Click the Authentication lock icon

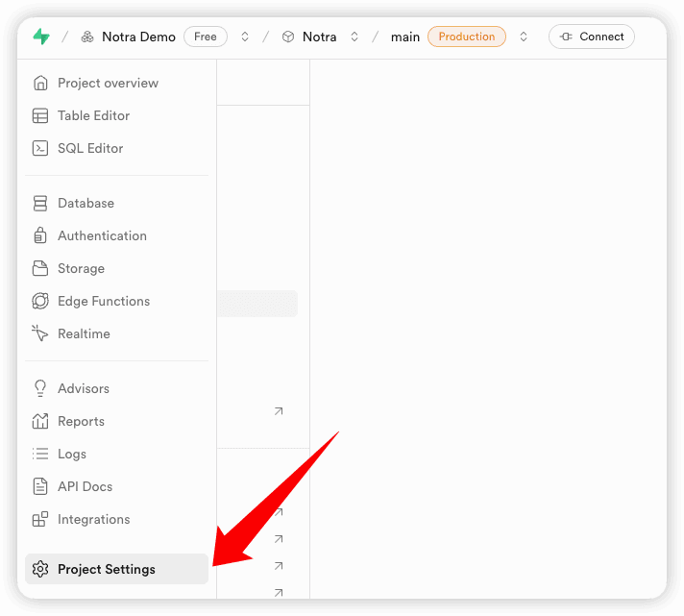pos(40,236)
